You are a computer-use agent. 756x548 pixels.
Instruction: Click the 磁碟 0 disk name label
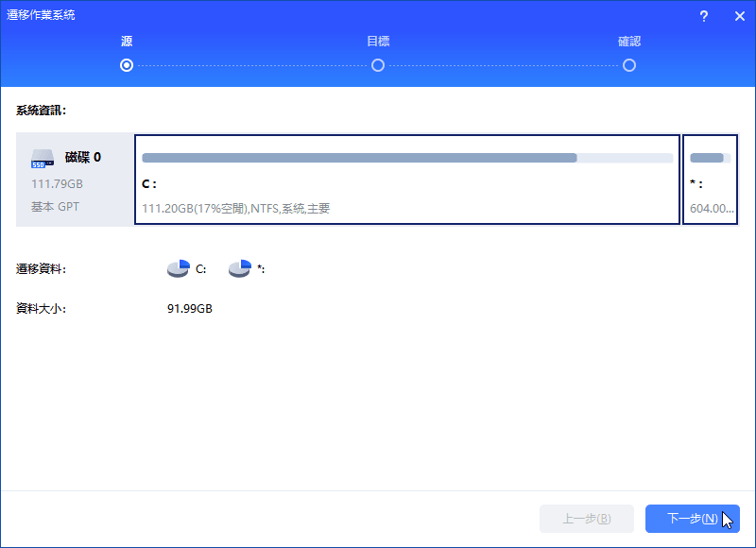(x=83, y=157)
